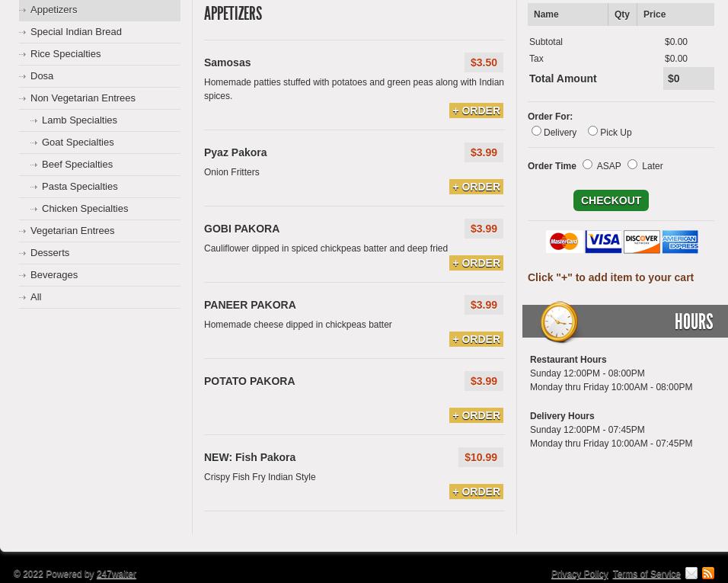Screen dimensions: 728x583
Task: Open Chicken Specialties category
Action: point(85,209)
